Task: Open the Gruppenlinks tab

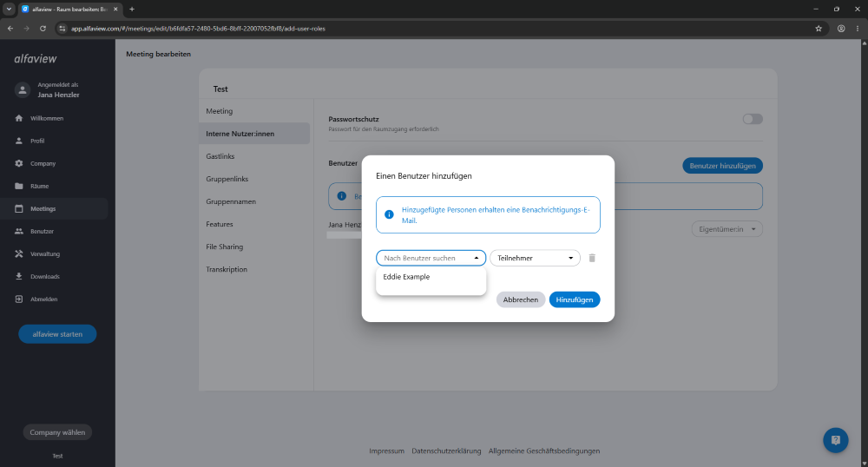Action: pos(254,179)
